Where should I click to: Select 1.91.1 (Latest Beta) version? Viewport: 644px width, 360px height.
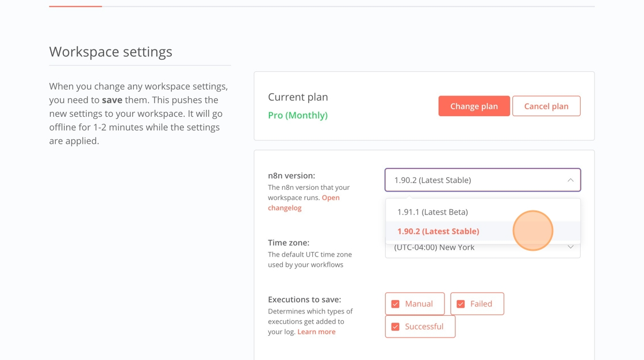432,212
